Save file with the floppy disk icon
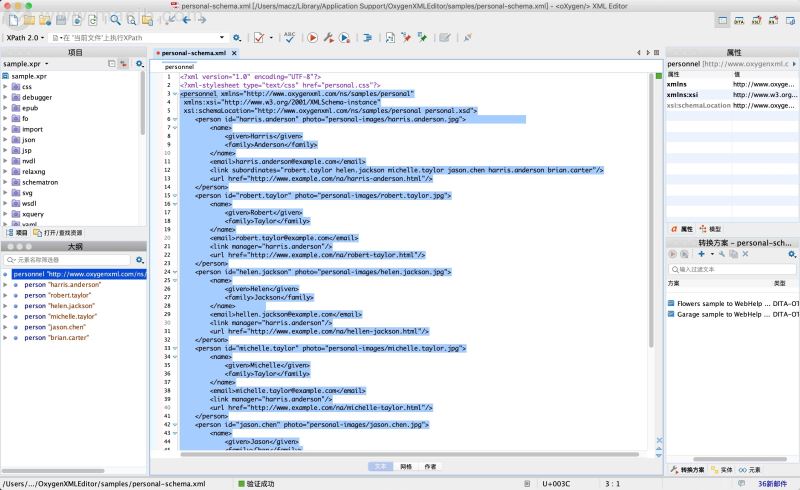Viewport: 800px width, 490px height. (61, 20)
